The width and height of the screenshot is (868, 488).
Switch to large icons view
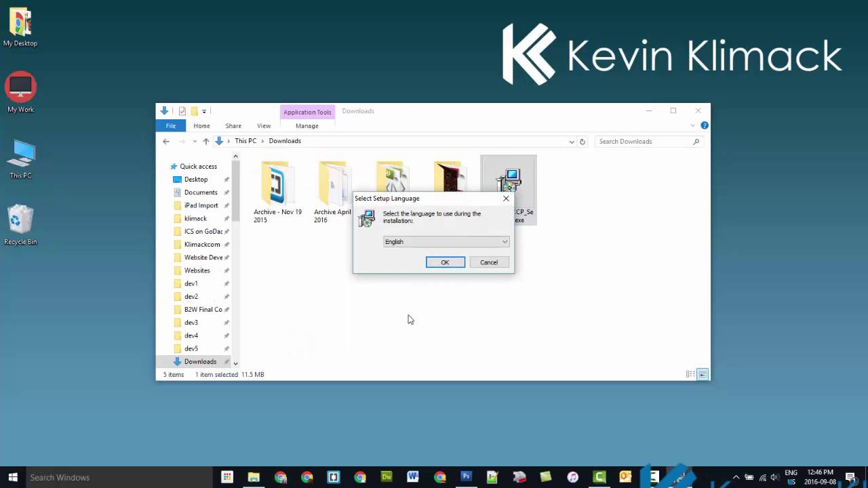703,374
